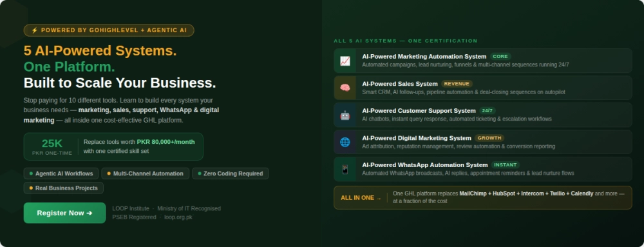This screenshot has width=644, height=247.
Task: Click the CORE tag
Action: click(500, 56)
